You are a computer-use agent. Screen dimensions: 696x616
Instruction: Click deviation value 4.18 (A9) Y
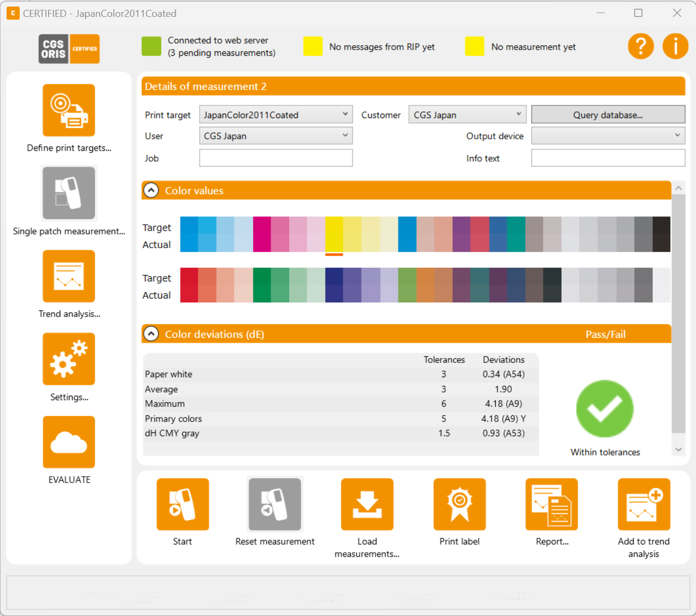click(504, 419)
